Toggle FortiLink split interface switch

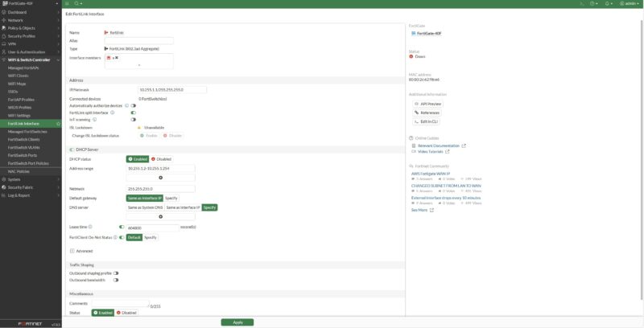[x=133, y=113]
